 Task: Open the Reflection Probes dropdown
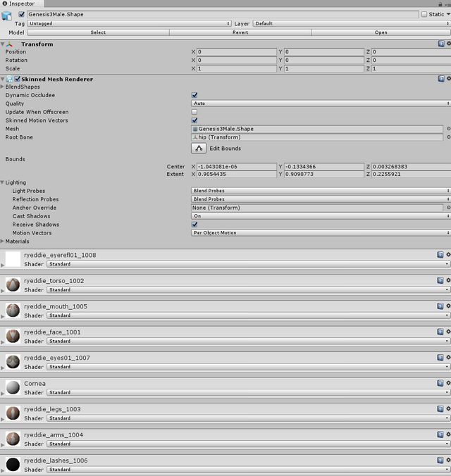pyautogui.click(x=321, y=199)
